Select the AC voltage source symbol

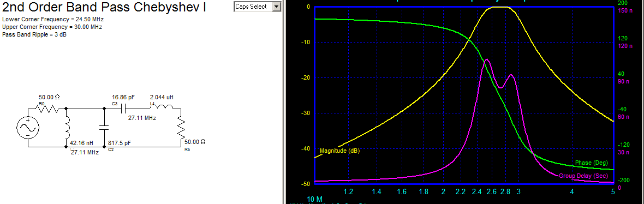point(28,128)
